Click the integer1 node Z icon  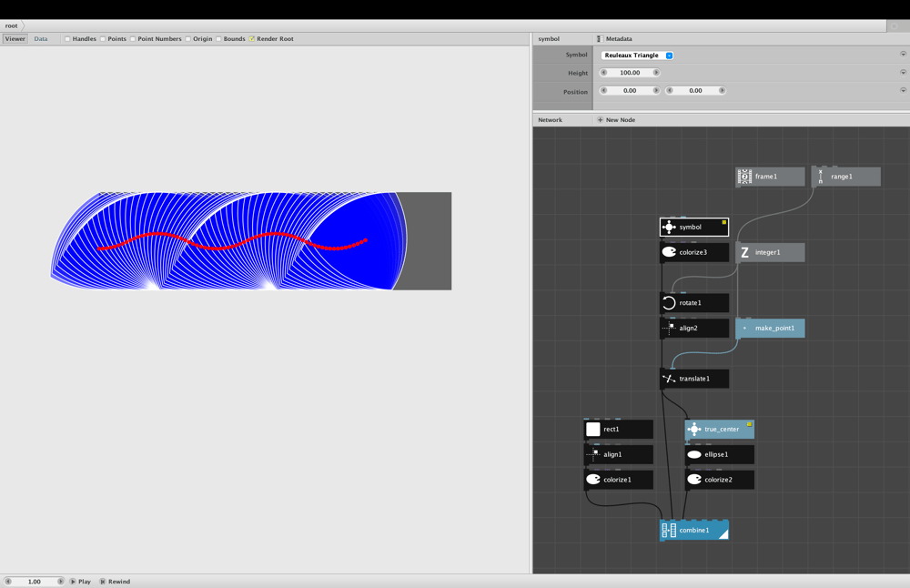click(744, 252)
